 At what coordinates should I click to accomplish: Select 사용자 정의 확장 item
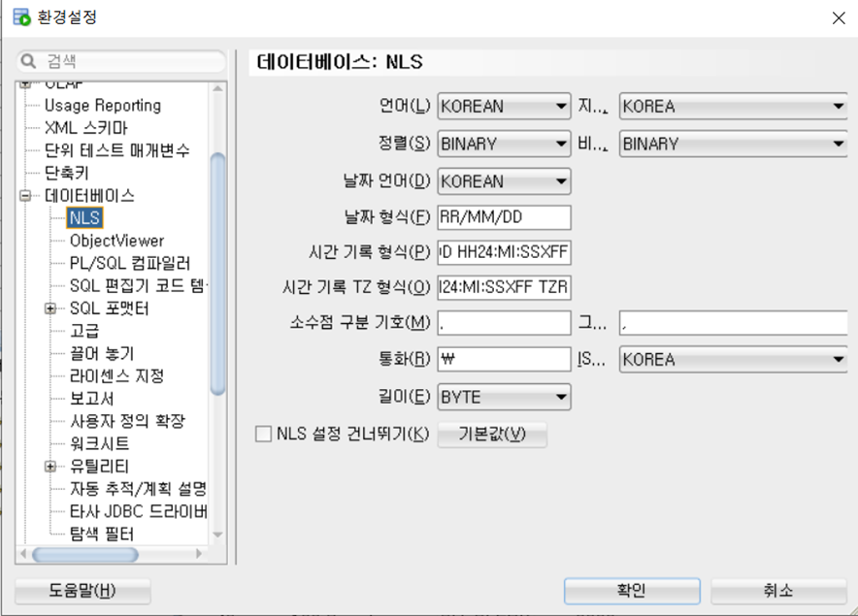(127, 421)
